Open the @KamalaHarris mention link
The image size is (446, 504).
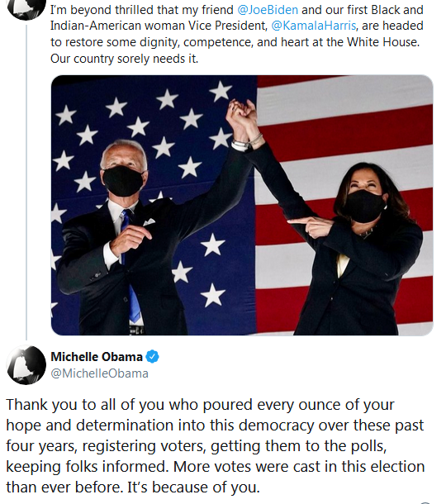click(314, 26)
